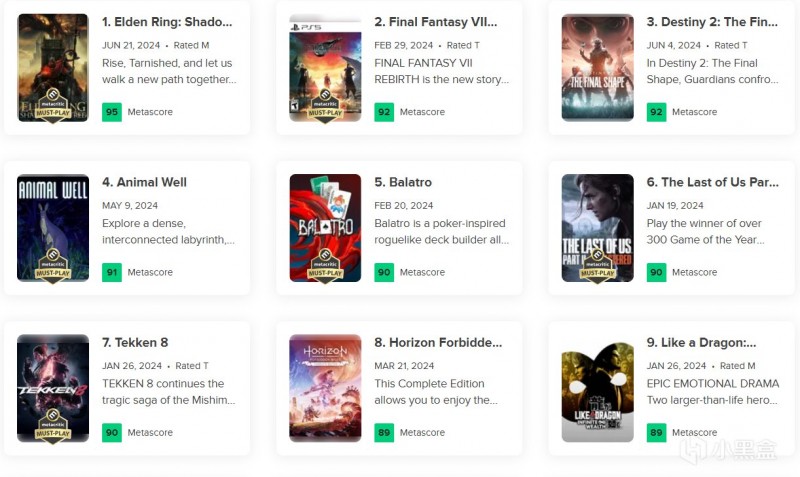Click Destiny 2's 92 Metascore badge
This screenshot has height=477, width=800.
coord(656,112)
